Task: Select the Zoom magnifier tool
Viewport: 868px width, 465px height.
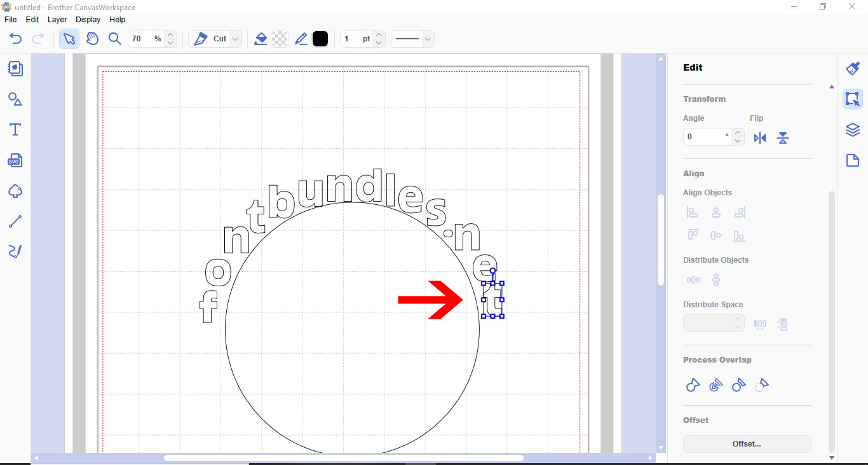Action: point(115,39)
